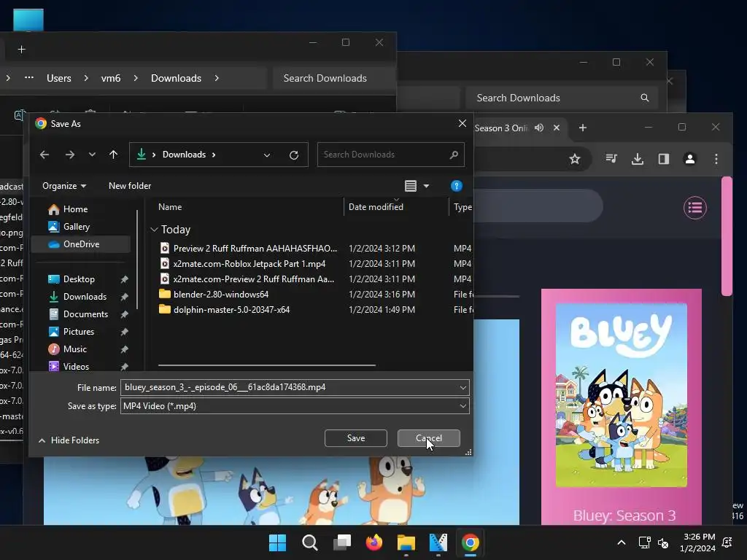Launch Firefox from taskbar

374,542
